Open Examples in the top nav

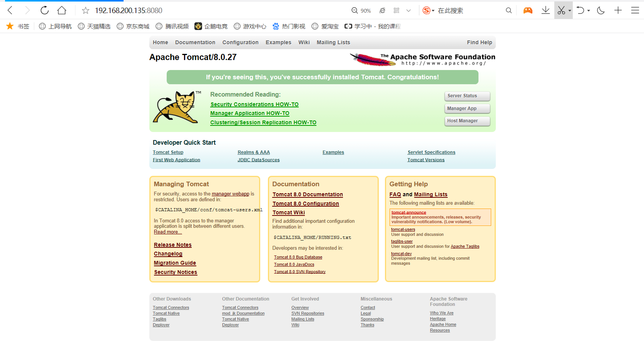tap(278, 42)
